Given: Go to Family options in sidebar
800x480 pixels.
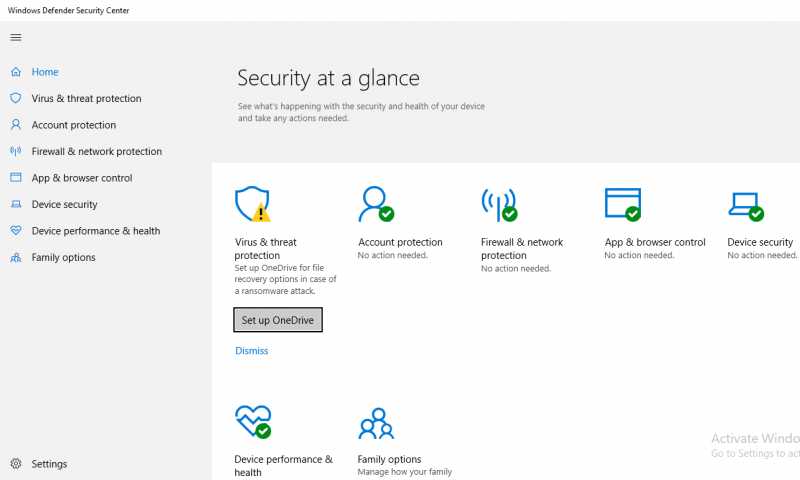Looking at the screenshot, I should [x=63, y=258].
